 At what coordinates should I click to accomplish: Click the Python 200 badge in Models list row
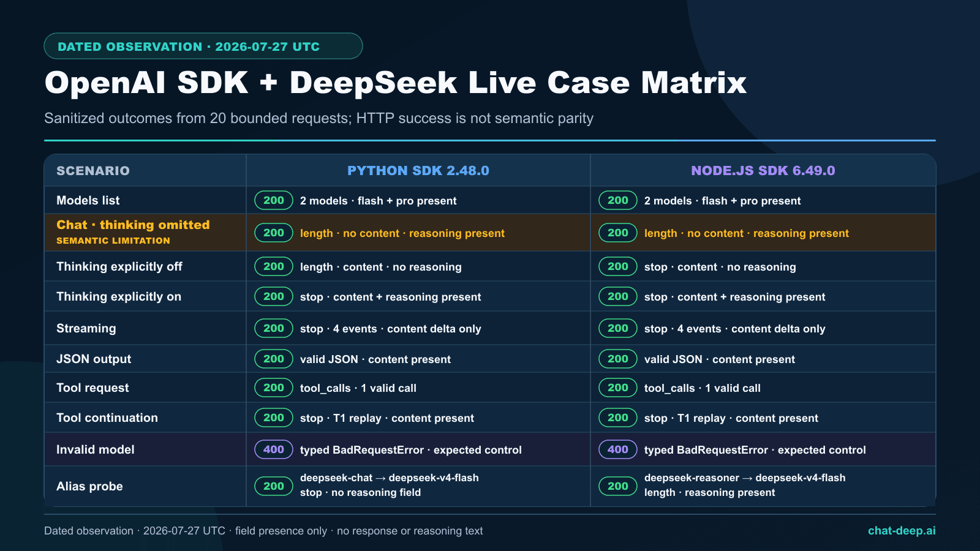274,200
